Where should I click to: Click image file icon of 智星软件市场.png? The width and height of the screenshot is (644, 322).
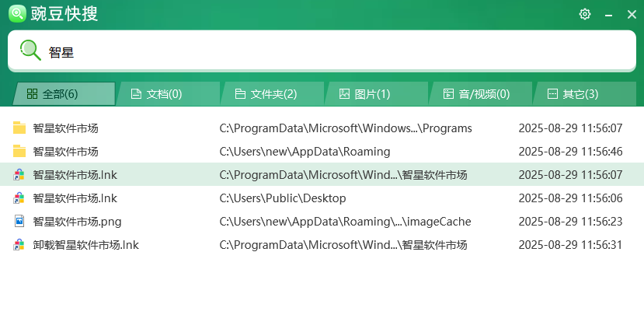pyautogui.click(x=19, y=221)
